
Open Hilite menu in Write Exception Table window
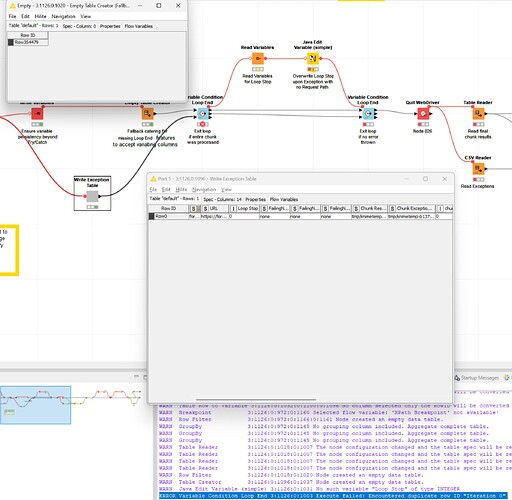pyautogui.click(x=181, y=189)
